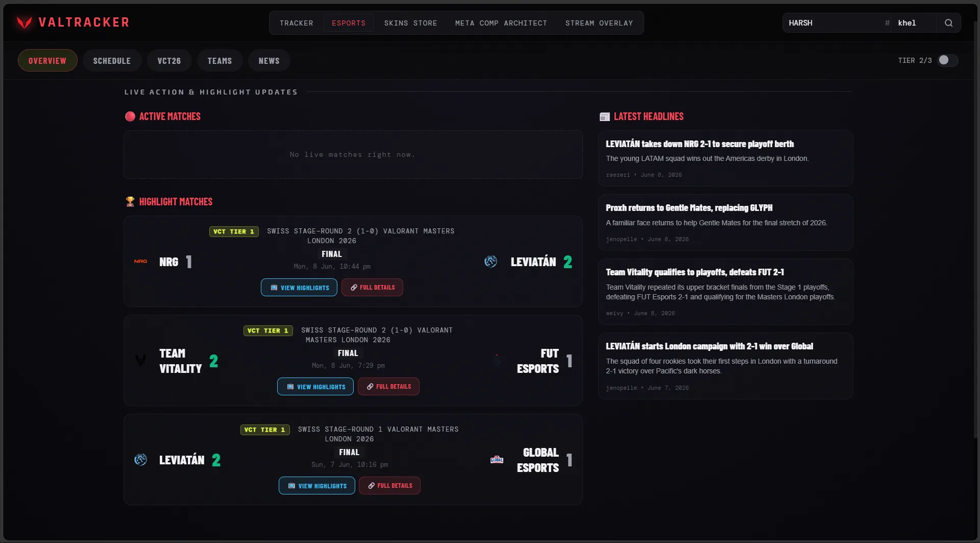Click NRG team name

coord(168,262)
